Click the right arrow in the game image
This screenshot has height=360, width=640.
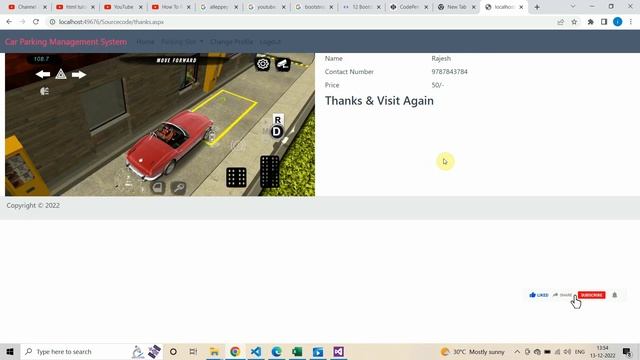[x=79, y=74]
